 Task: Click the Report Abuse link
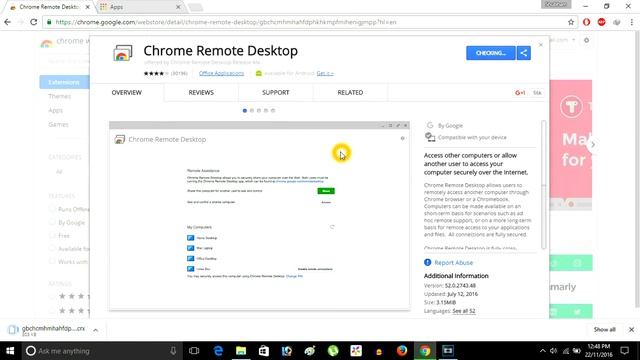[x=453, y=262]
